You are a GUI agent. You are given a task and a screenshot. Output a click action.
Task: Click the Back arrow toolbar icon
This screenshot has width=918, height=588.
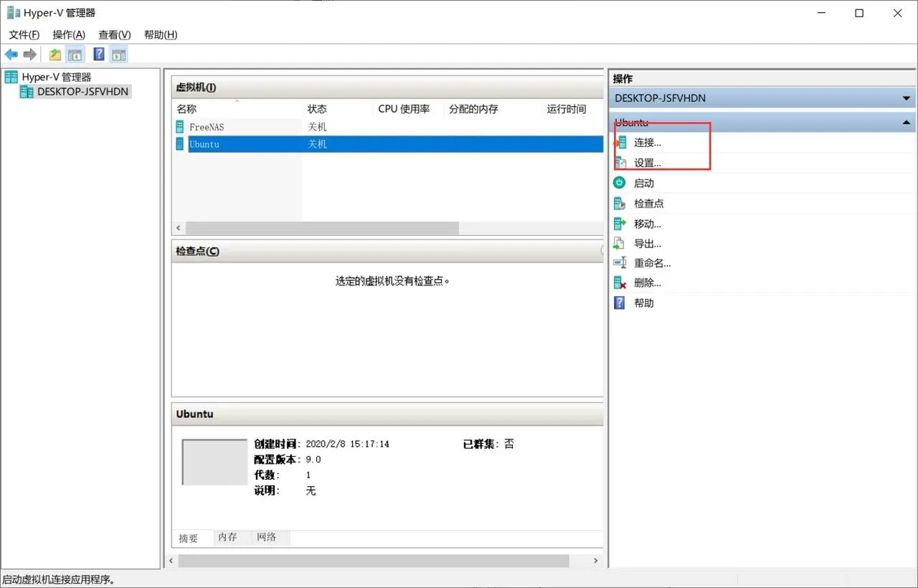point(11,54)
